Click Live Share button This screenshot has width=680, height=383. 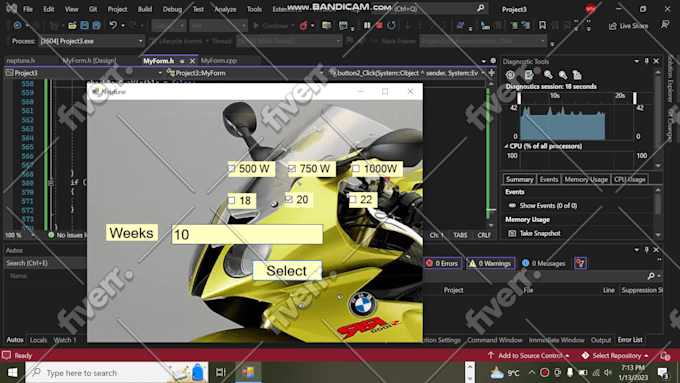point(629,26)
